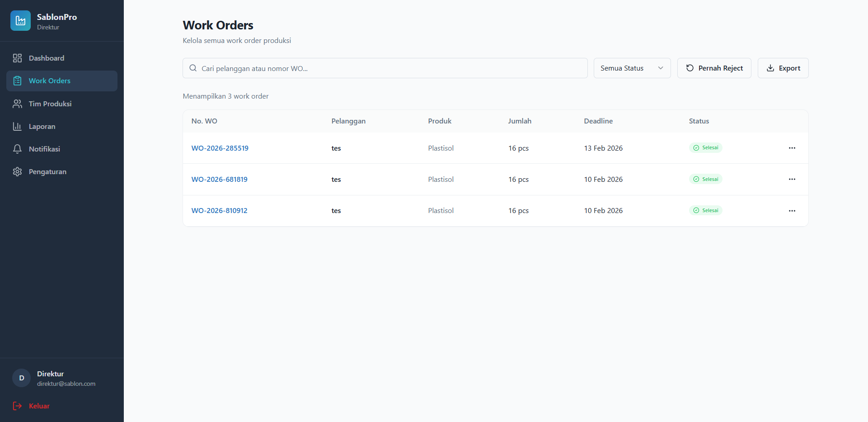This screenshot has height=422, width=868.
Task: Click the Notifikasi bell icon
Action: click(x=17, y=149)
